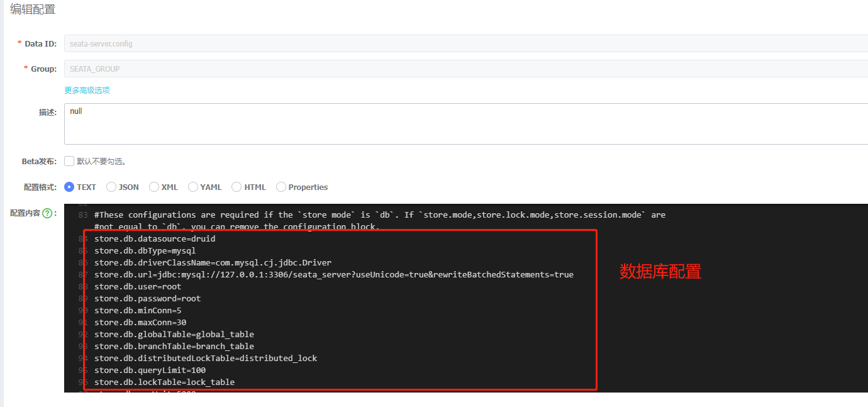Click the help question mark icon beside 配置内容
The width and height of the screenshot is (868, 407).
pos(47,213)
